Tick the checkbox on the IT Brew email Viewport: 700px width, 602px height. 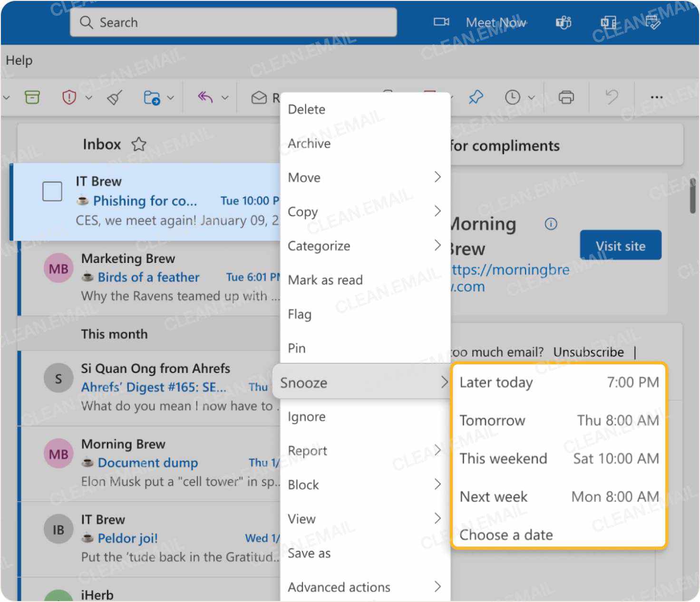click(x=52, y=191)
